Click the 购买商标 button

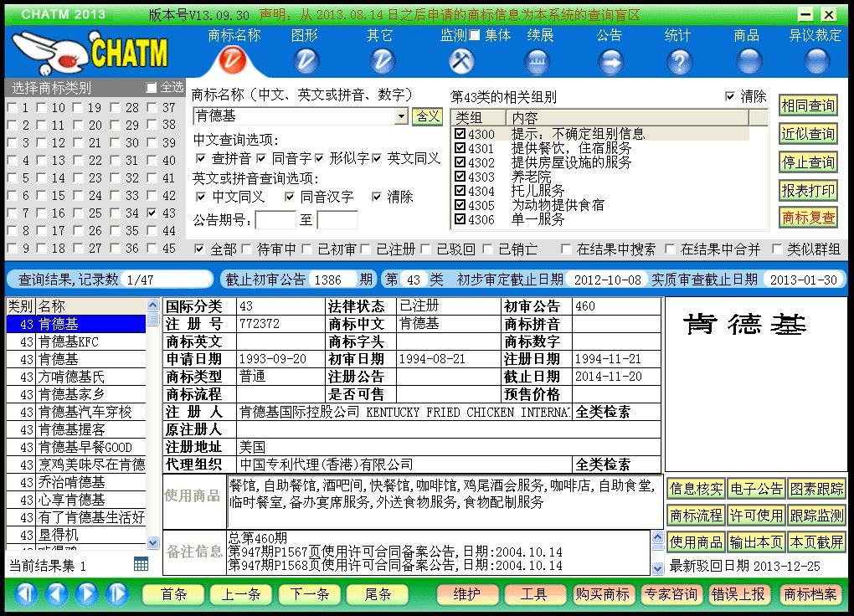[x=602, y=594]
